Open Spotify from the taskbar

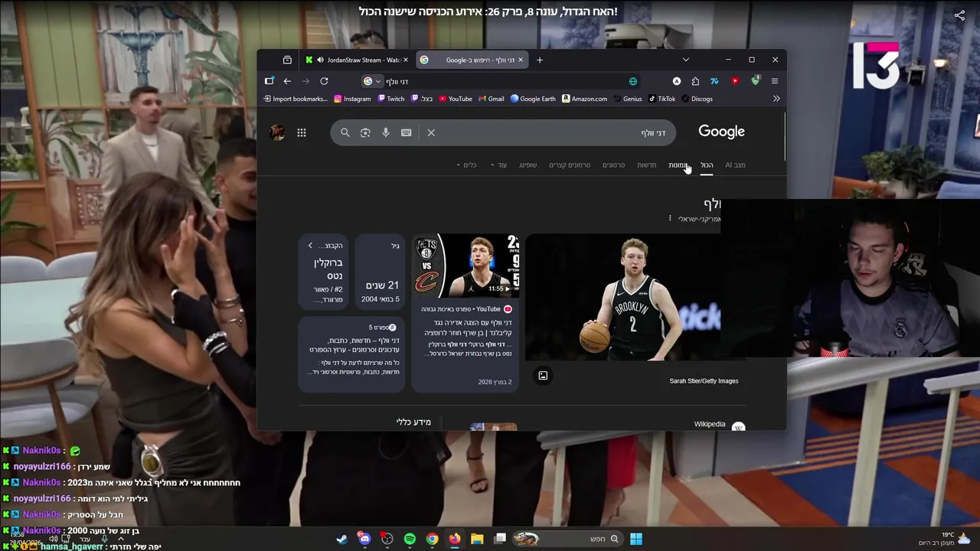[410, 539]
